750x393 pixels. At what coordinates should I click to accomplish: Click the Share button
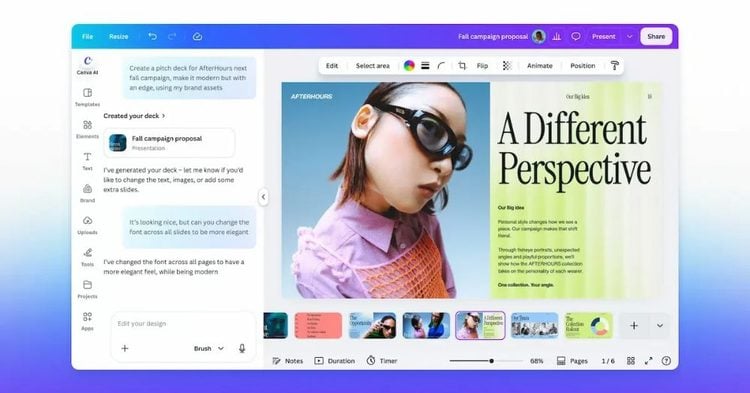pos(656,36)
